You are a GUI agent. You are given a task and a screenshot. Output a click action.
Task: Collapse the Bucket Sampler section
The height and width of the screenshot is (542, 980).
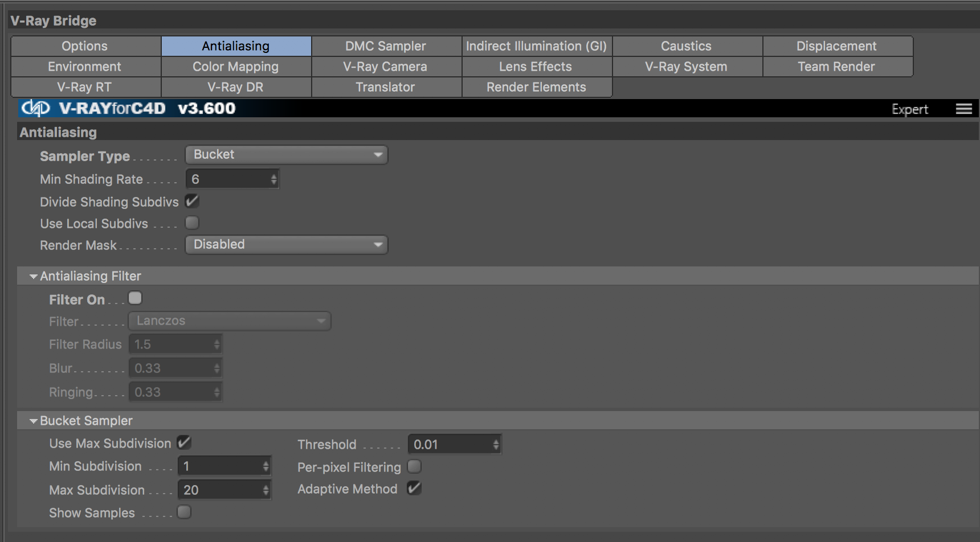pos(34,421)
